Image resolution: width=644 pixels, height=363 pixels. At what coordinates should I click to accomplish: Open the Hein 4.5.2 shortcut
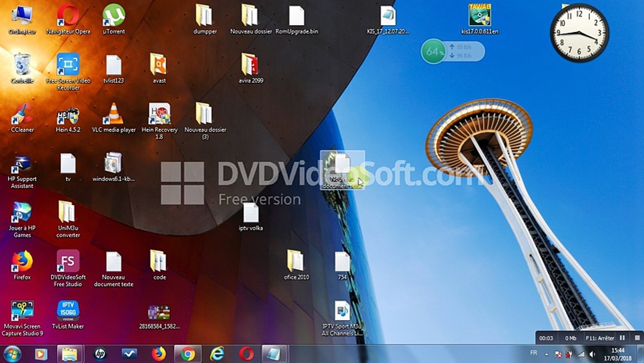tap(68, 117)
